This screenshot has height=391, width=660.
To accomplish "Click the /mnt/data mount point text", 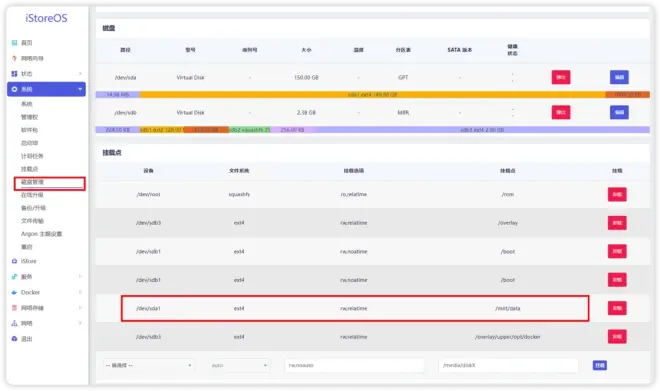I will (x=508, y=309).
